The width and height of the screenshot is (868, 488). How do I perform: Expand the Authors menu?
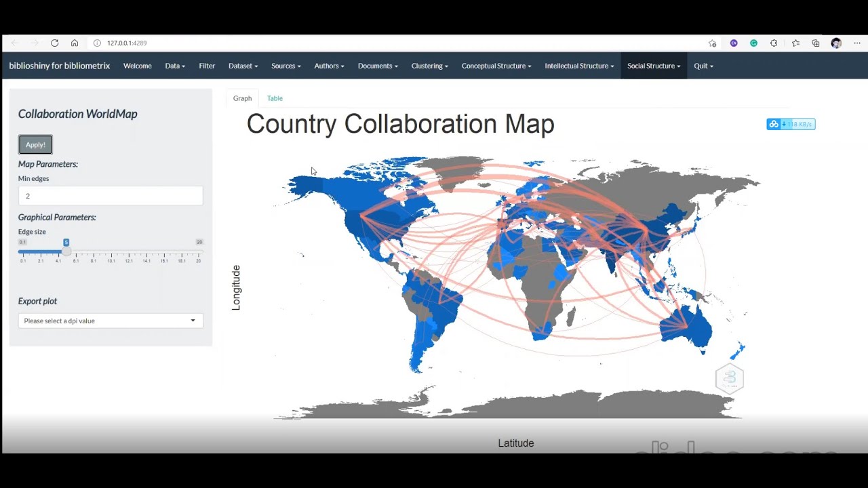pos(329,66)
